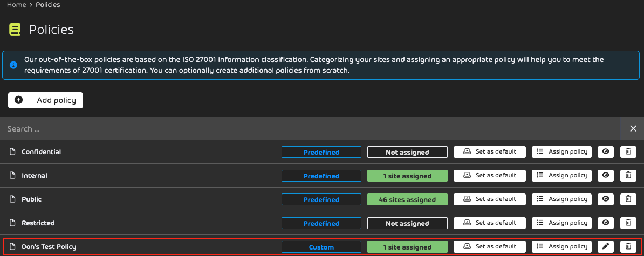Set Confidential policy as default

490,152
